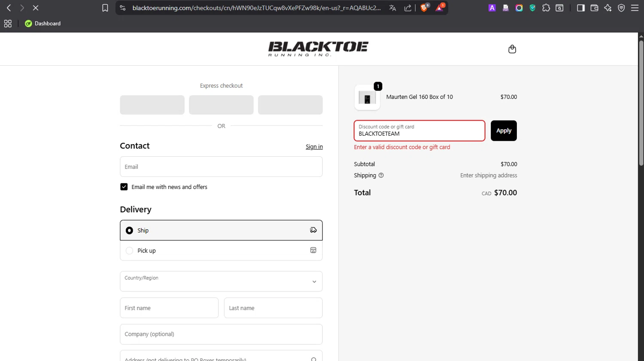Open the Brave Wallet icon

coord(594,8)
